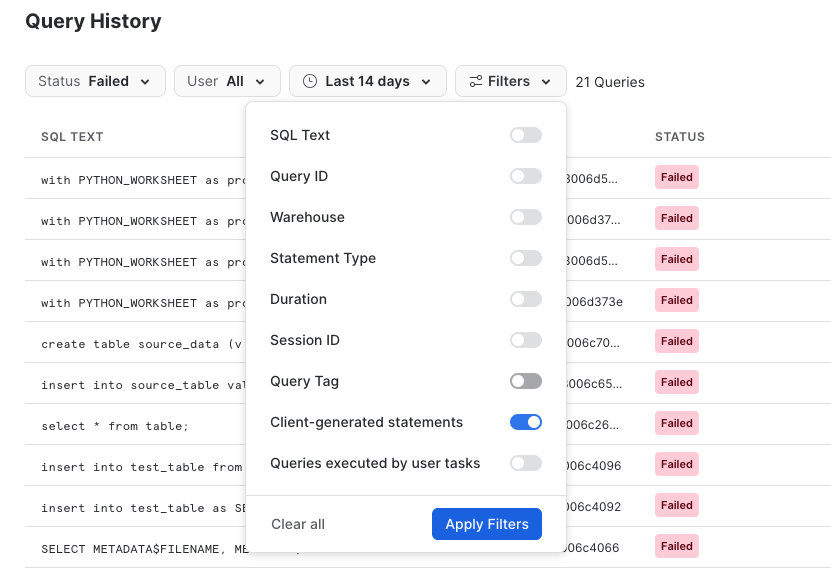Switch on the Duration filter
This screenshot has height=573, width=831.
pos(525,299)
